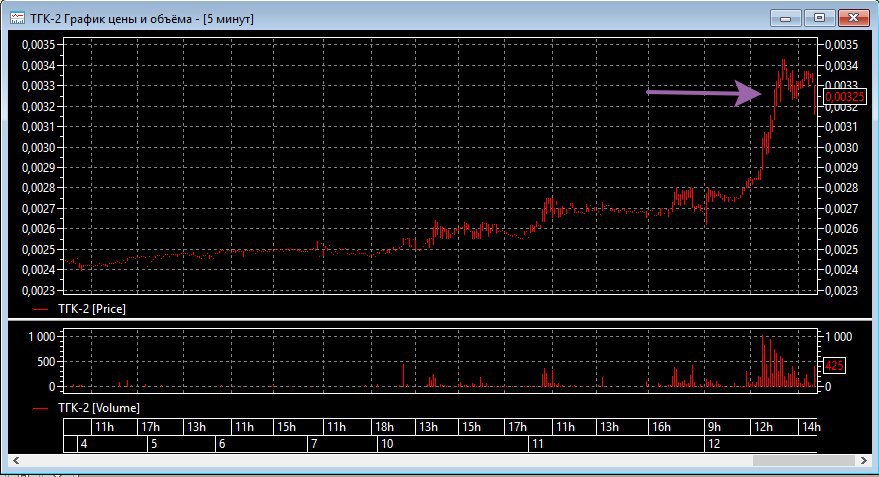Click the 18h time label
The width and height of the screenshot is (879, 477).
[385, 427]
